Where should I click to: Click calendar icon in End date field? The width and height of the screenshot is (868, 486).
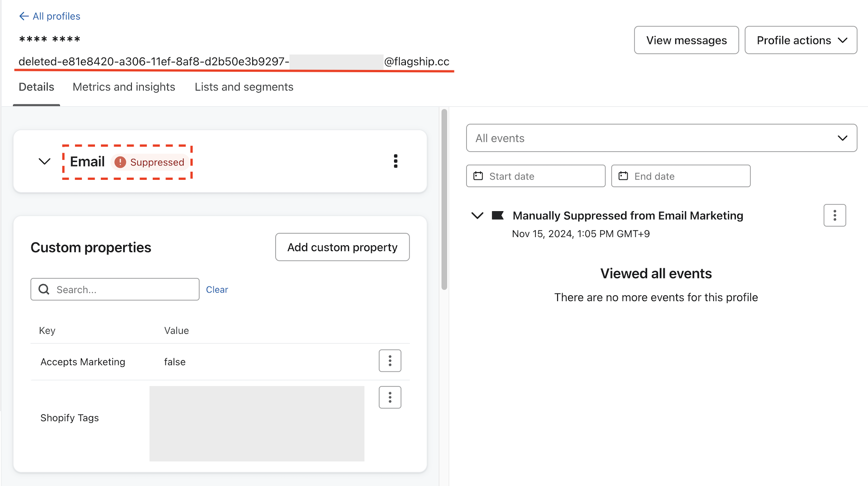coord(623,176)
